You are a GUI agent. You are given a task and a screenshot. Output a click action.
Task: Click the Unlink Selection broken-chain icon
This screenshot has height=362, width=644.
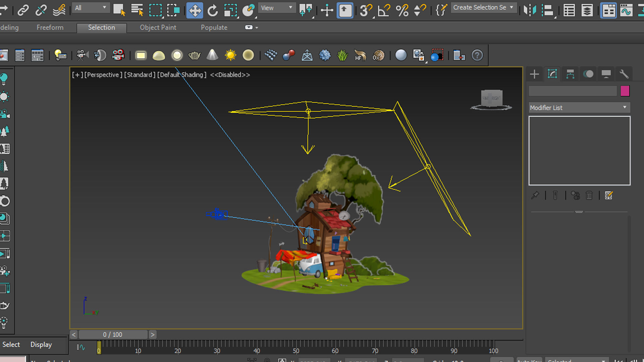(41, 10)
